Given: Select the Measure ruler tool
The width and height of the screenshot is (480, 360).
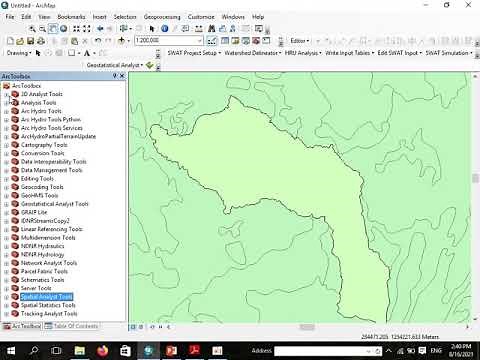Looking at the screenshot, I should pos(199,29).
